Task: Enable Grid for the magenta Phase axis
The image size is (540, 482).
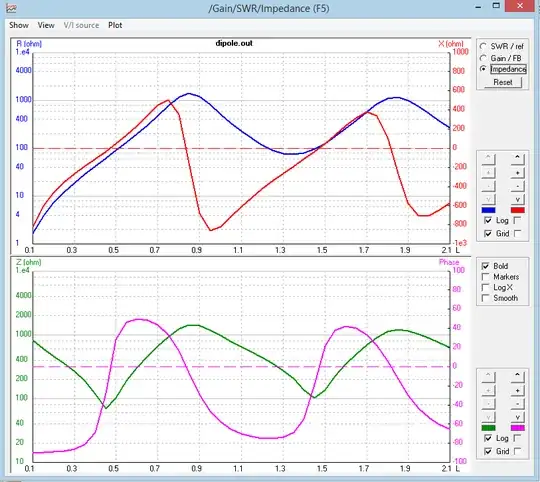Action: pyautogui.click(x=517, y=451)
